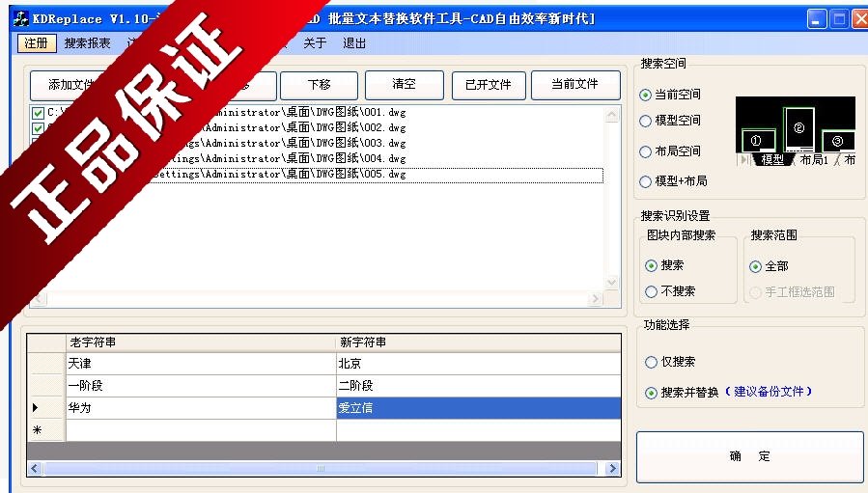Click the 布局1 tab in preview image
The height and width of the screenshot is (493, 868).
[x=814, y=160]
